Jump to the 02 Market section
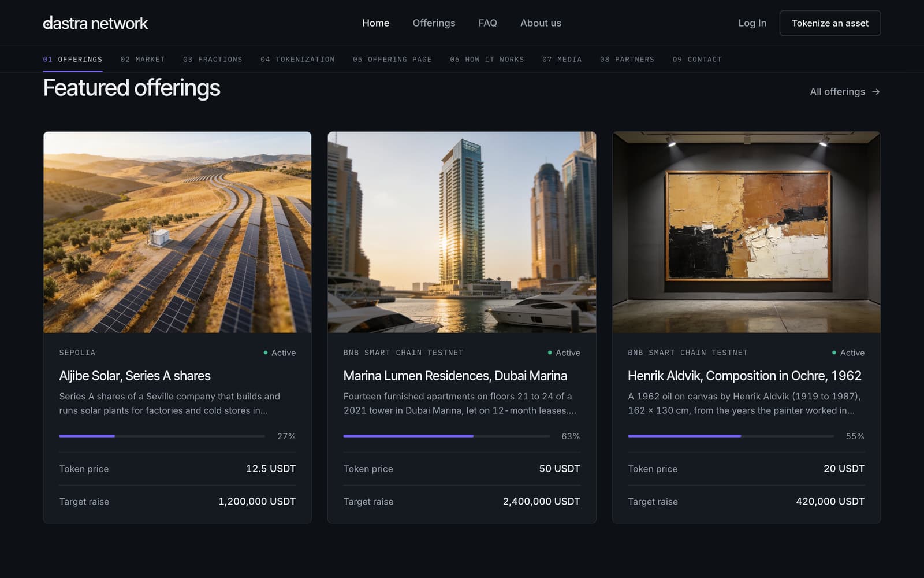Viewport: 924px width, 578px height. [143, 60]
